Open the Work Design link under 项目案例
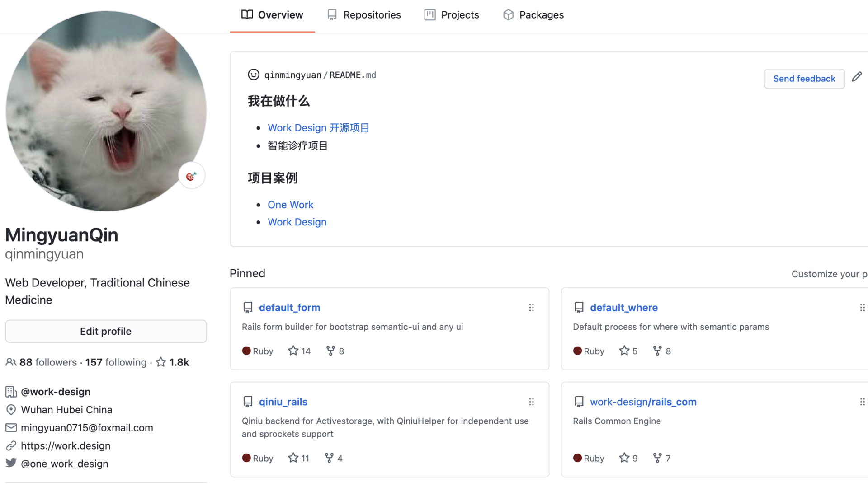 [x=297, y=222]
